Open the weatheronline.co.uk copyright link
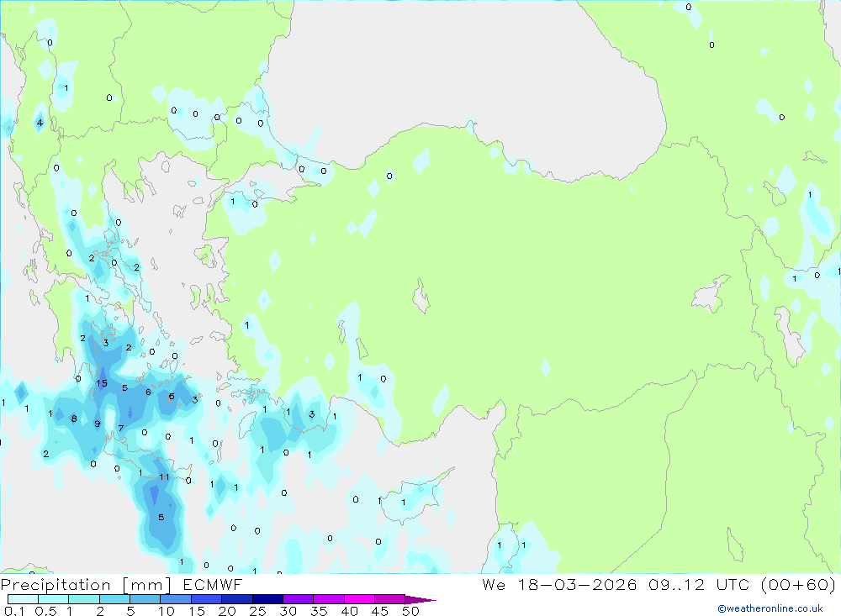The width and height of the screenshot is (841, 616). point(770,608)
